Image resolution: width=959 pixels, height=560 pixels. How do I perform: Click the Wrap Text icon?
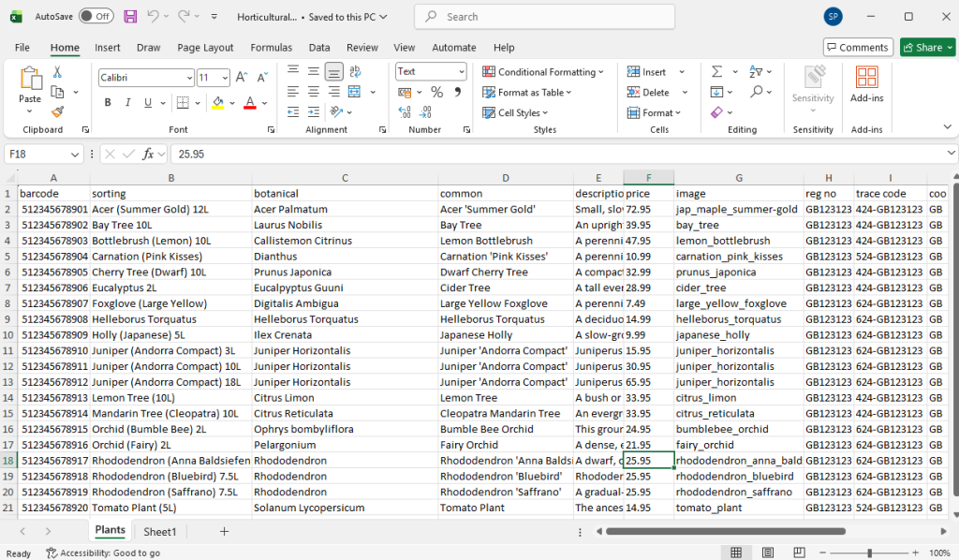[355, 71]
